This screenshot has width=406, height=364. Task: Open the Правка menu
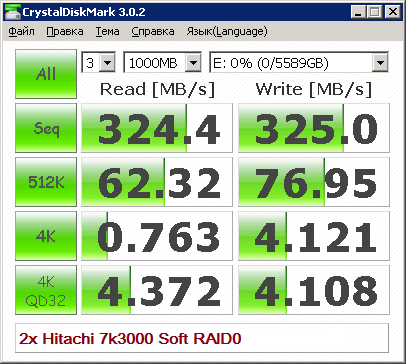[x=65, y=31]
